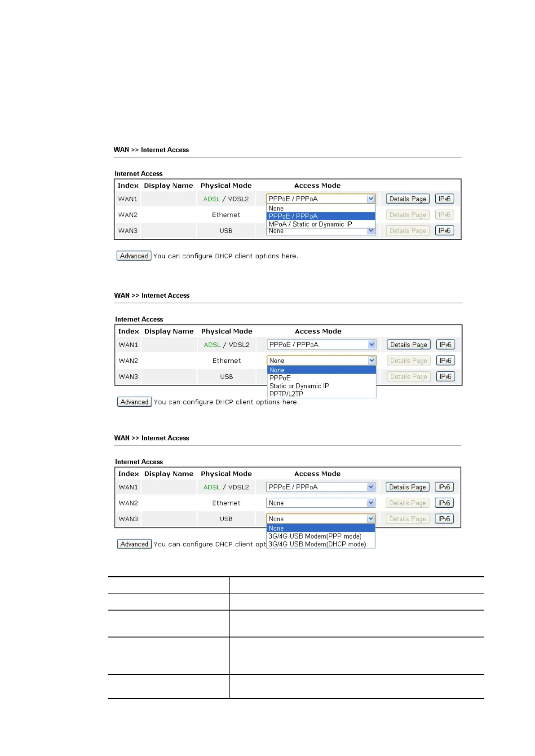Click WAN3 Details Page button in top screenshot

pos(407,230)
